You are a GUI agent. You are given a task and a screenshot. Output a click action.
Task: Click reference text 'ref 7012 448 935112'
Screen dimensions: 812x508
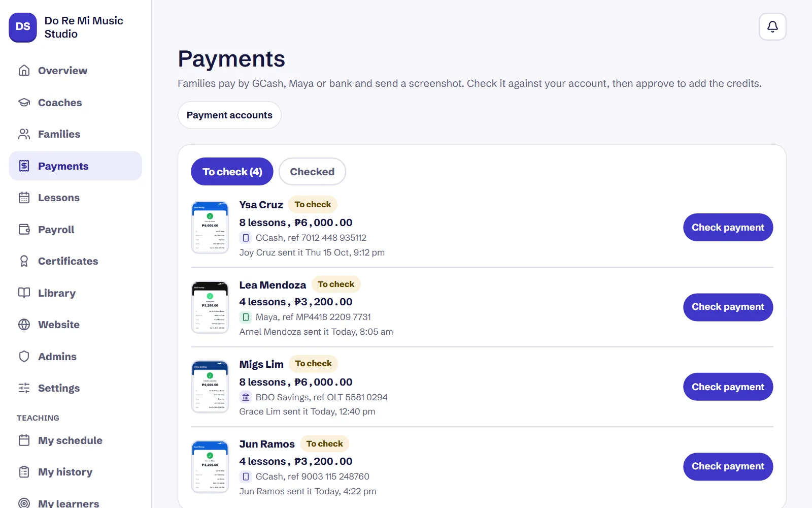click(327, 238)
